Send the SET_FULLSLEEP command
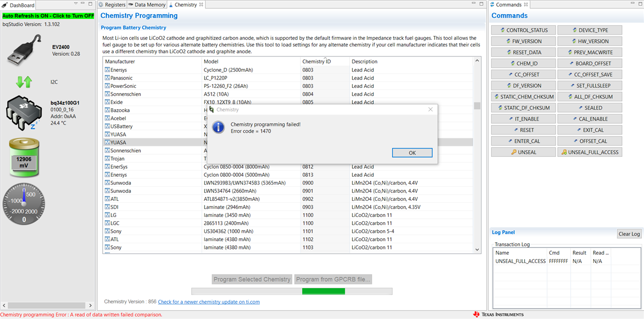The image size is (644, 319). (590, 86)
